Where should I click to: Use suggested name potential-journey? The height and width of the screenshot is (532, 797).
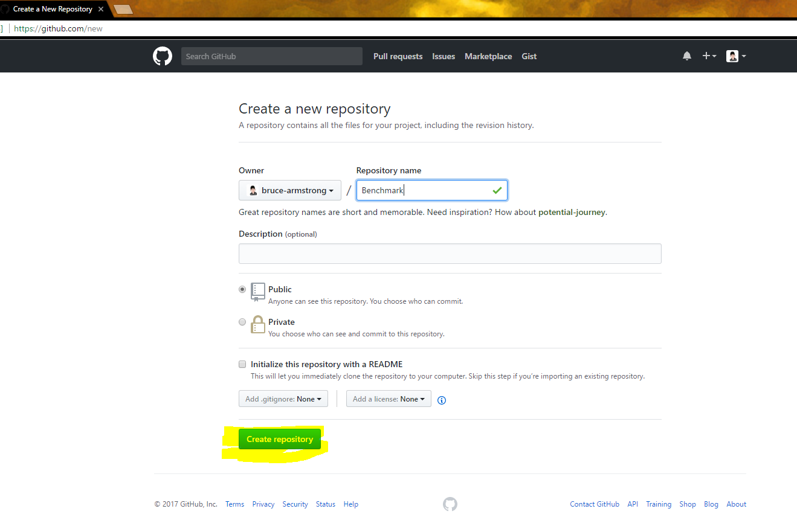point(572,212)
